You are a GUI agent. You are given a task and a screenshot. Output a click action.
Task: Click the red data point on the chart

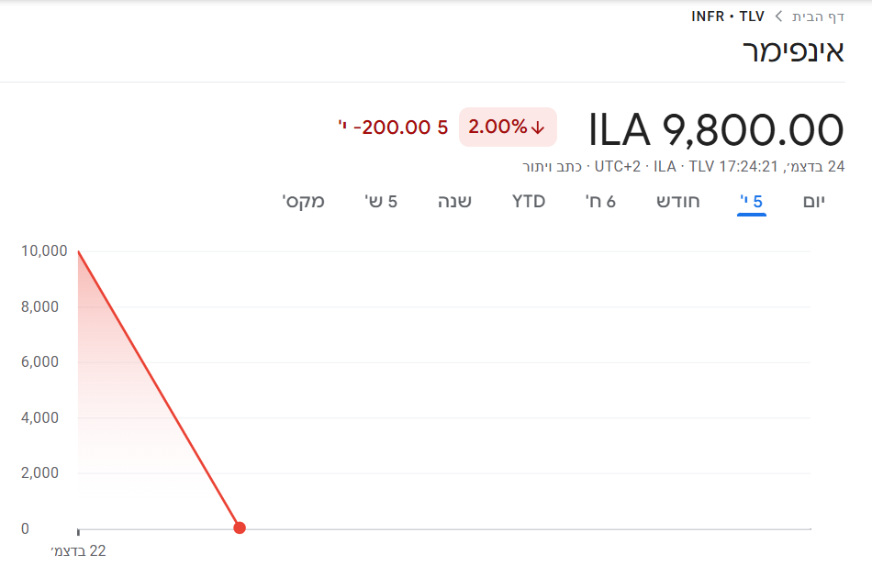coord(240,527)
